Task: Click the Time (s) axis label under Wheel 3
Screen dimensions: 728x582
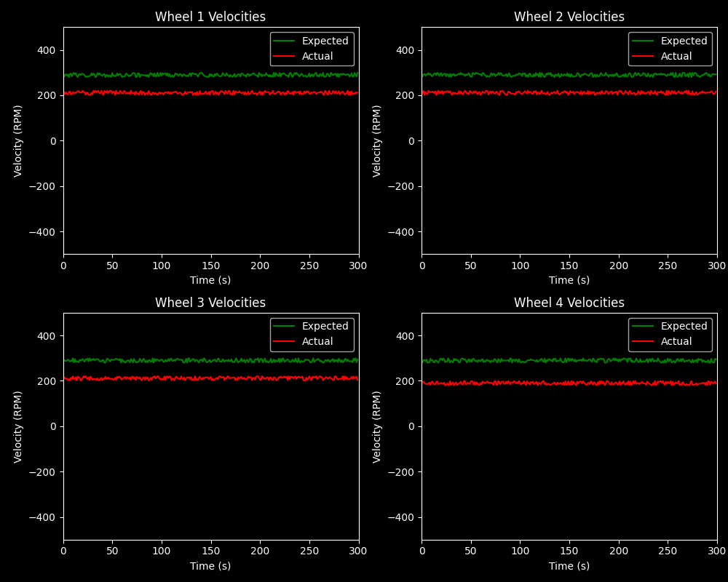Action: (210, 565)
